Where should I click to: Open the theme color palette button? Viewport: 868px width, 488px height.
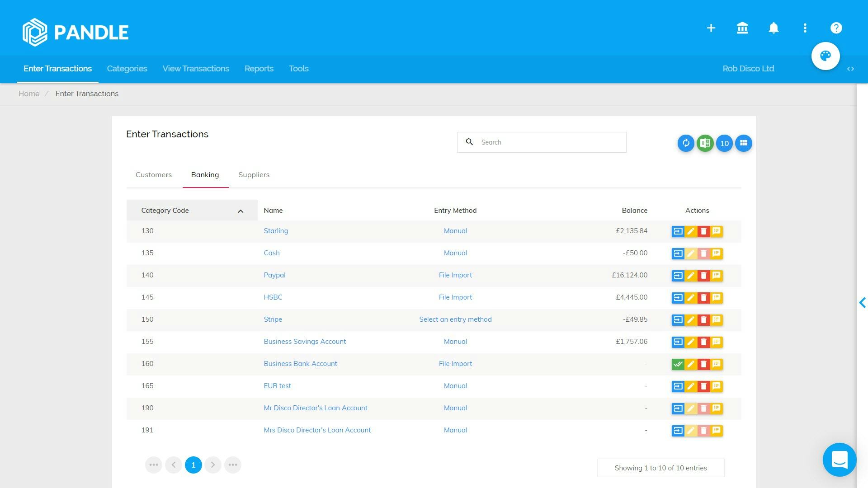pos(826,56)
